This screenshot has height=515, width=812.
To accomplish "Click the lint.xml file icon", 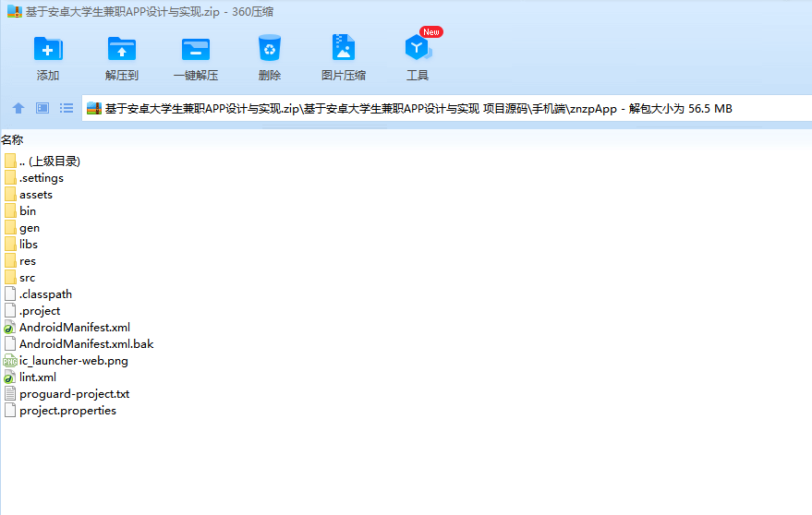I will click(10, 377).
